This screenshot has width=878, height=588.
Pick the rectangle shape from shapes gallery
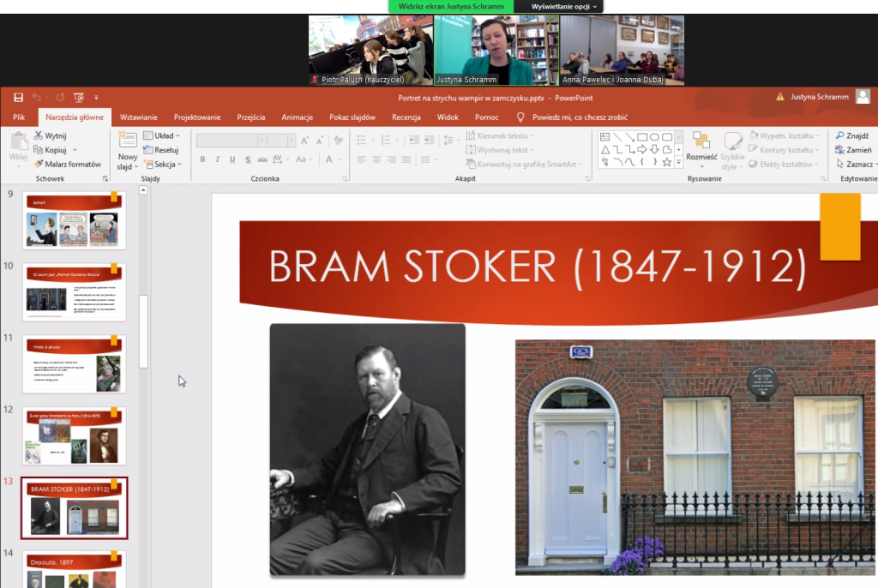point(641,136)
